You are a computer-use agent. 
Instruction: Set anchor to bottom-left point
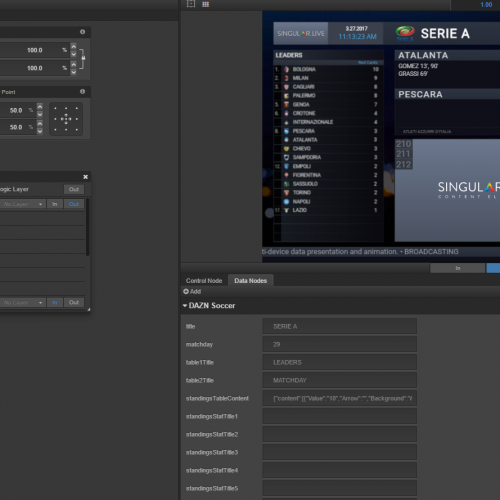click(x=55, y=129)
